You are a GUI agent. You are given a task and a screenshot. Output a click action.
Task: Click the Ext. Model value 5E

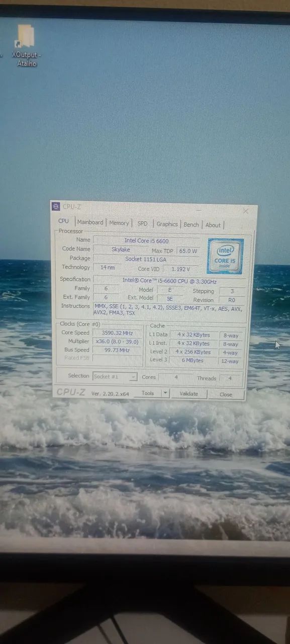[170, 298]
